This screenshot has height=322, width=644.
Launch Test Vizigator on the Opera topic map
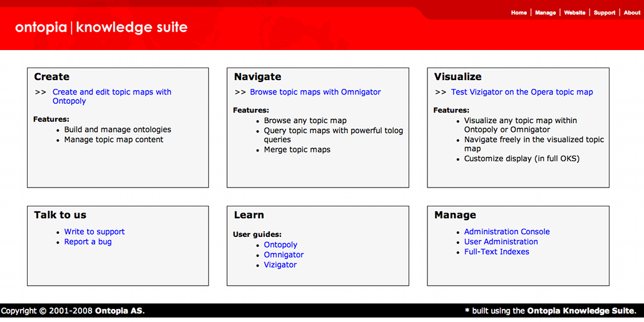[x=521, y=92]
